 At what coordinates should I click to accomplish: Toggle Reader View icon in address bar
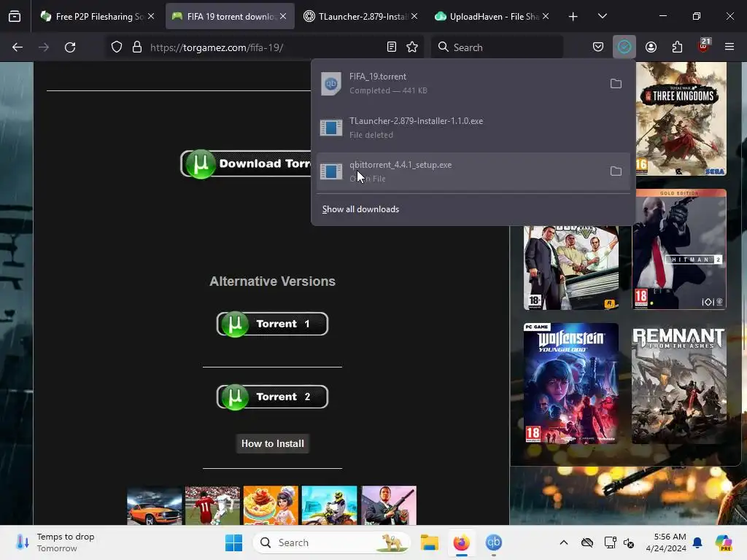(392, 47)
